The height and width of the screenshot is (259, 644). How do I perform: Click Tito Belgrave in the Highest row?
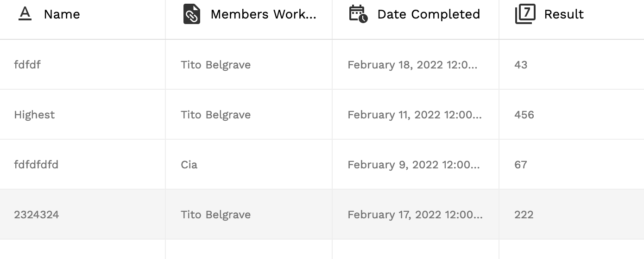[216, 115]
